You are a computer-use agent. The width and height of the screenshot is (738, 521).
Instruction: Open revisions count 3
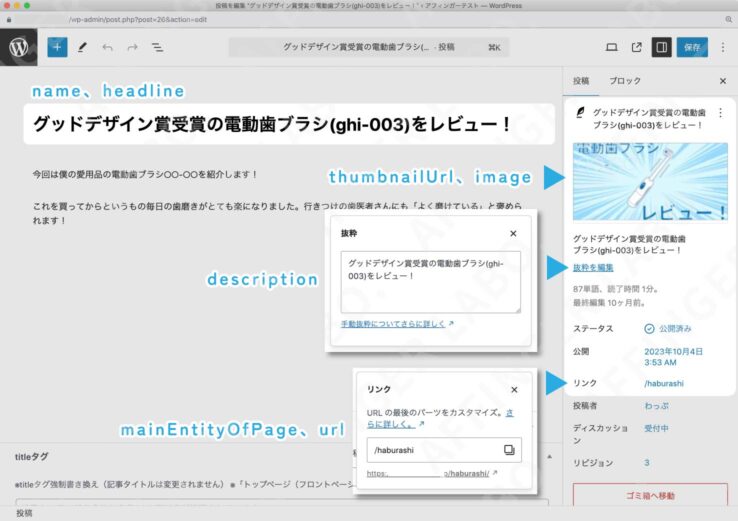(647, 463)
